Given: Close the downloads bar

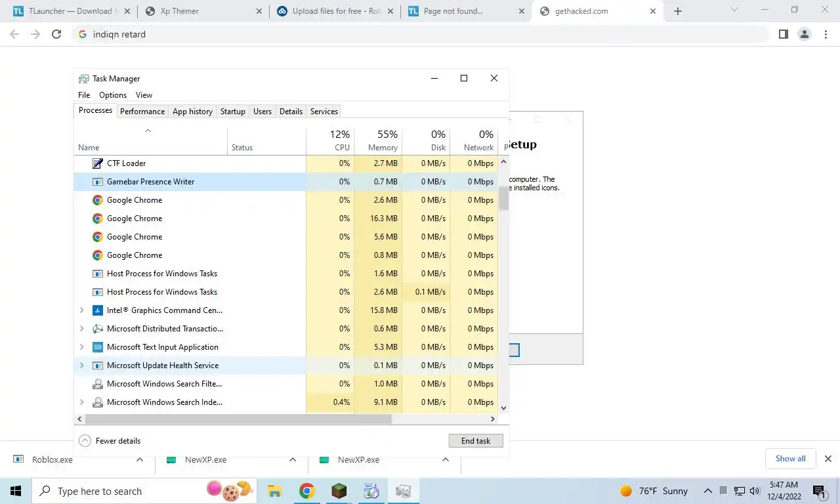Looking at the screenshot, I should [x=828, y=459].
